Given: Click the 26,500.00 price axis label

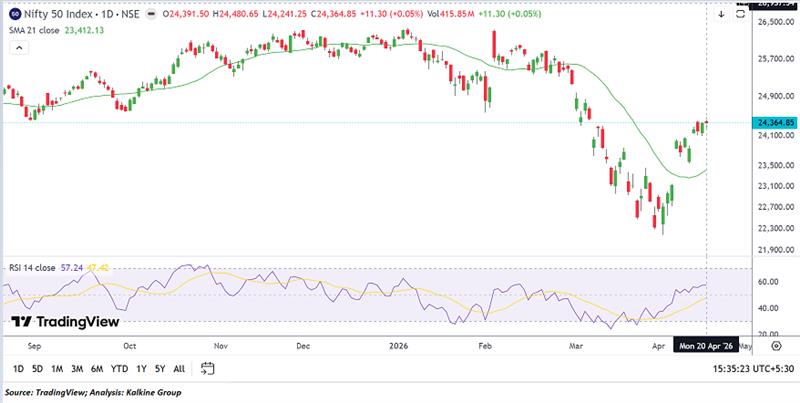Looking at the screenshot, I should pos(775,23).
